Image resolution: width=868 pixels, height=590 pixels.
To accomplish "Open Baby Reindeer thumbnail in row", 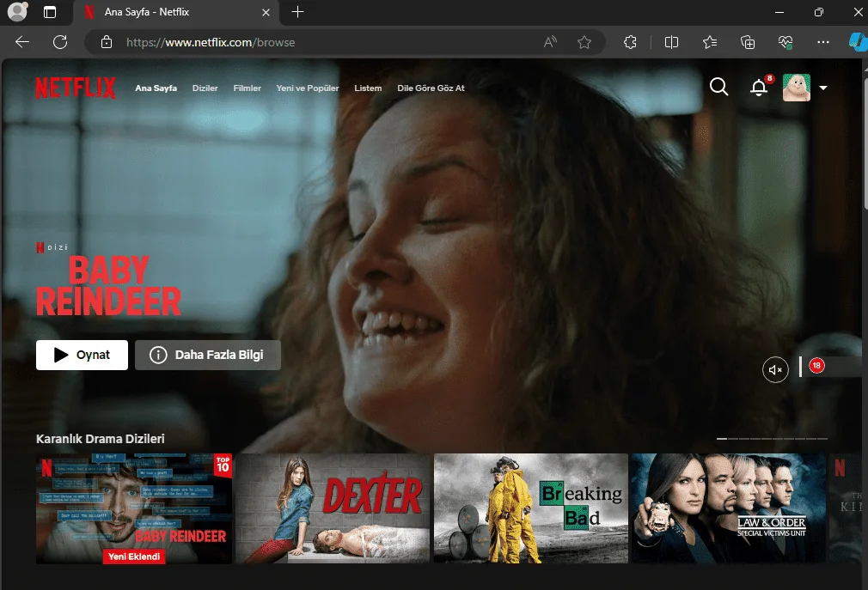I will pyautogui.click(x=134, y=508).
